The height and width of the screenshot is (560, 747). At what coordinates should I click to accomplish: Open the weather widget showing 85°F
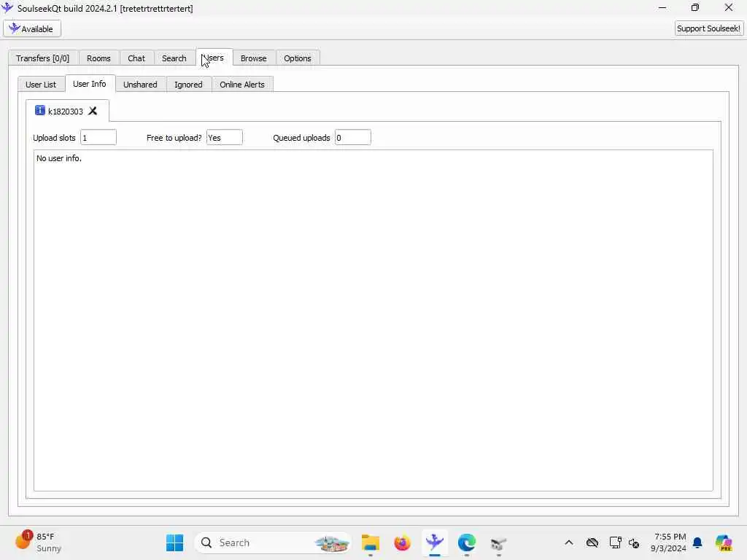click(x=38, y=542)
